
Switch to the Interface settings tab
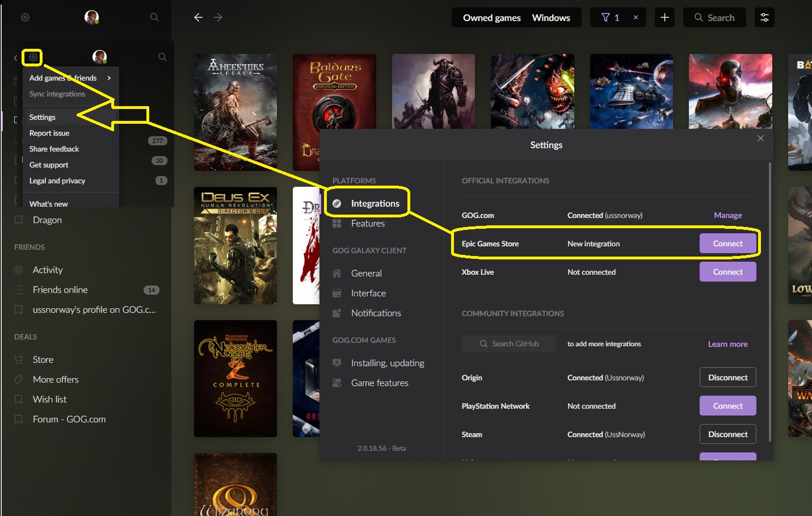tap(368, 293)
